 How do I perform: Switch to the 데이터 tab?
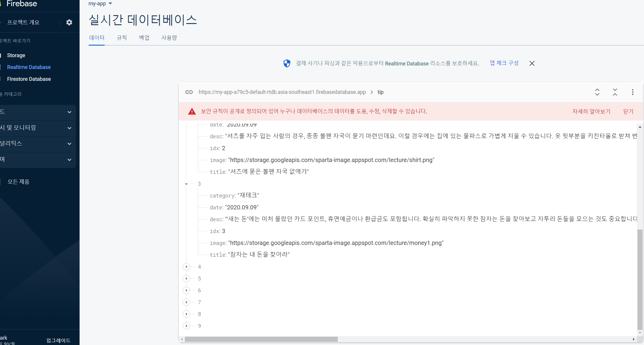click(x=97, y=38)
